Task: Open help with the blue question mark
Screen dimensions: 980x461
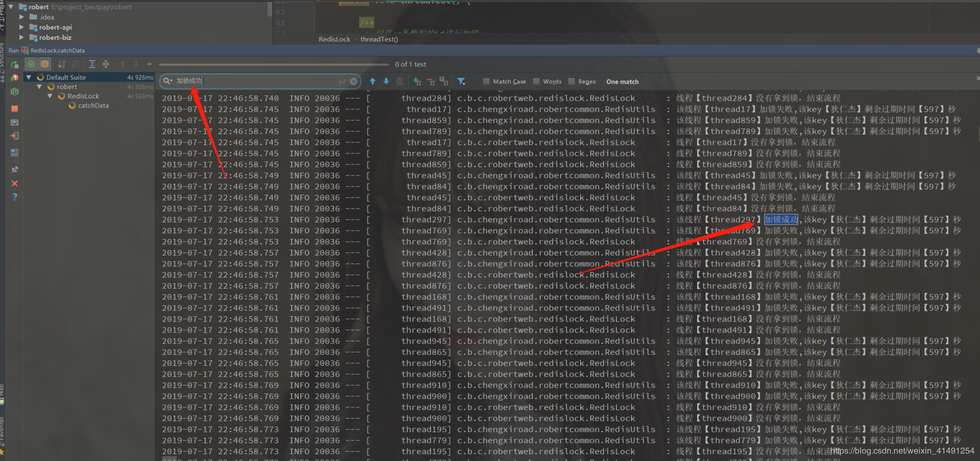Action: coord(15,197)
